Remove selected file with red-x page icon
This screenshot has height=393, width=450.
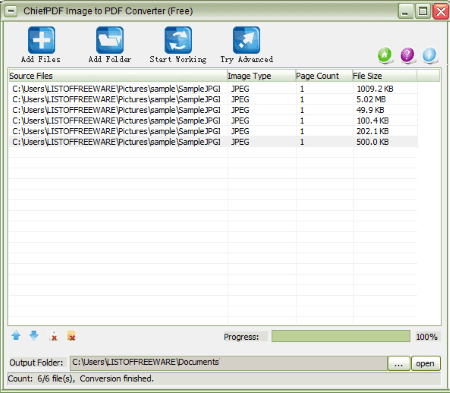(53, 336)
